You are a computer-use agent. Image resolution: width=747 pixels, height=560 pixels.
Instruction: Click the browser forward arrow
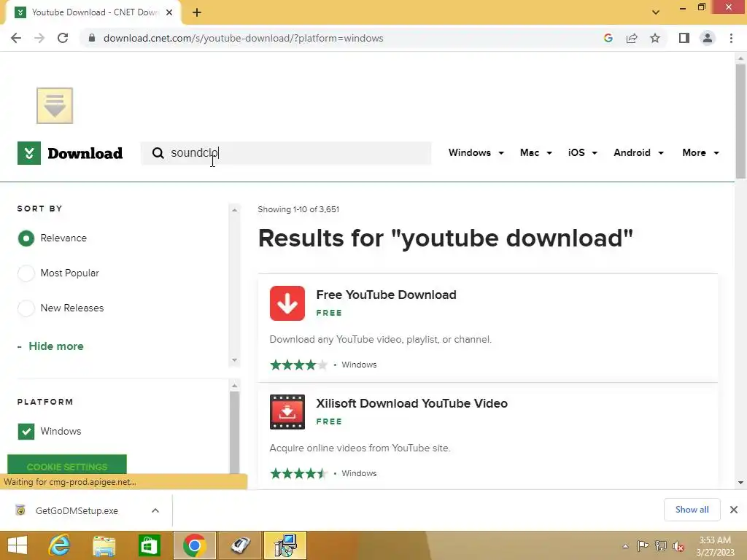39,38
